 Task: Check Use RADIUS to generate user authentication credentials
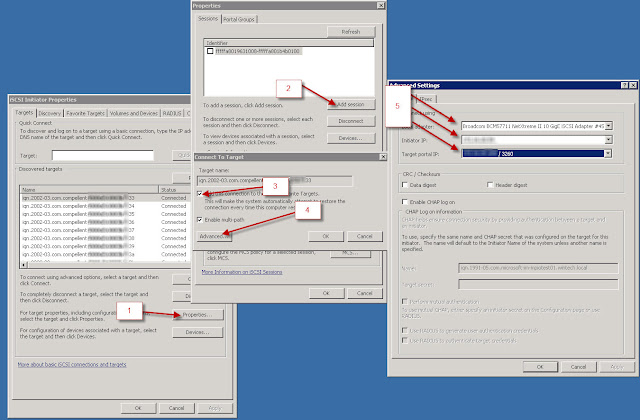coord(405,330)
